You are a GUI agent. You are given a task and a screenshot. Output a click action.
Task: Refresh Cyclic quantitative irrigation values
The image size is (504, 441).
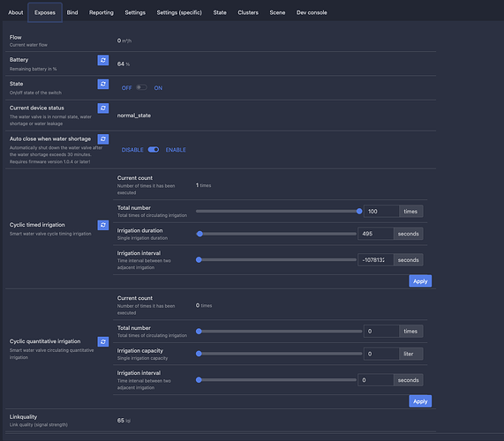[x=103, y=341]
